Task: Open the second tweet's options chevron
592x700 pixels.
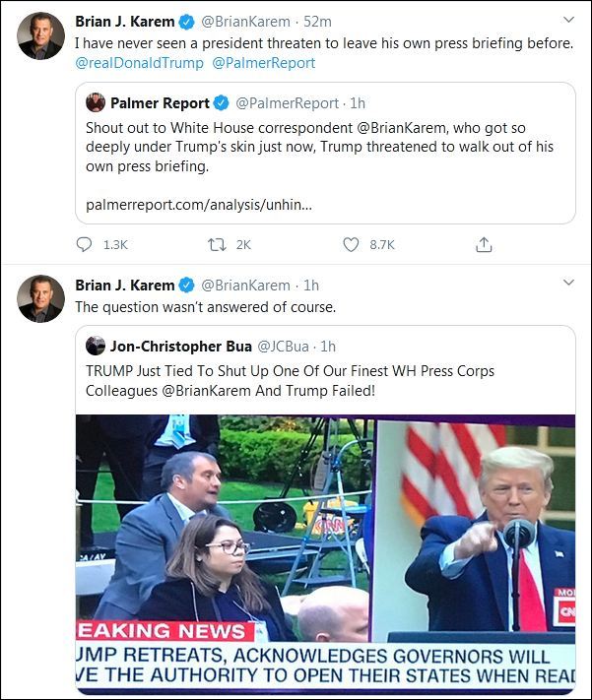Action: coord(568,283)
